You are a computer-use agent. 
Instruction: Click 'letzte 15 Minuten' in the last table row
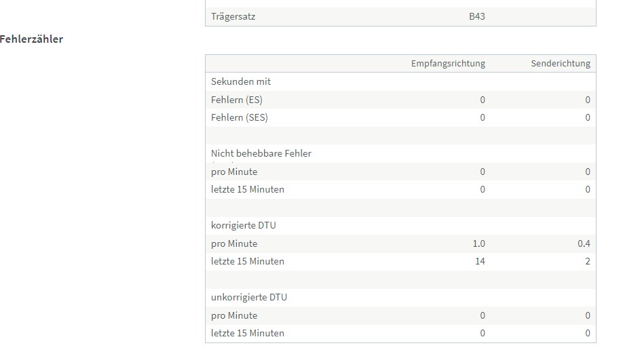click(248, 333)
